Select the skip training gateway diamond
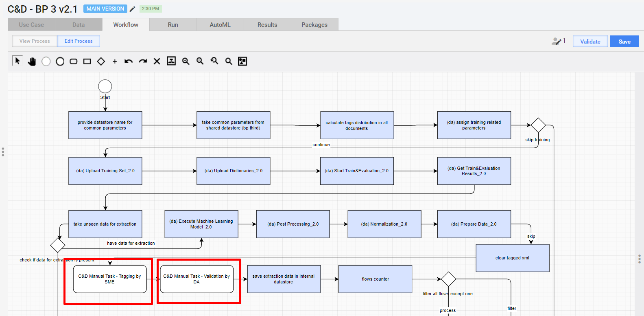This screenshot has height=316, width=644. pyautogui.click(x=538, y=125)
